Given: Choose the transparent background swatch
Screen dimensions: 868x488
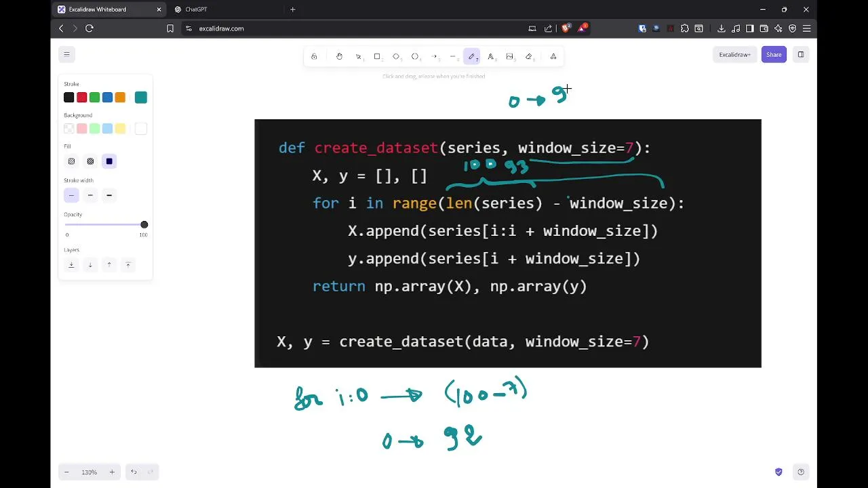Looking at the screenshot, I should [x=68, y=129].
